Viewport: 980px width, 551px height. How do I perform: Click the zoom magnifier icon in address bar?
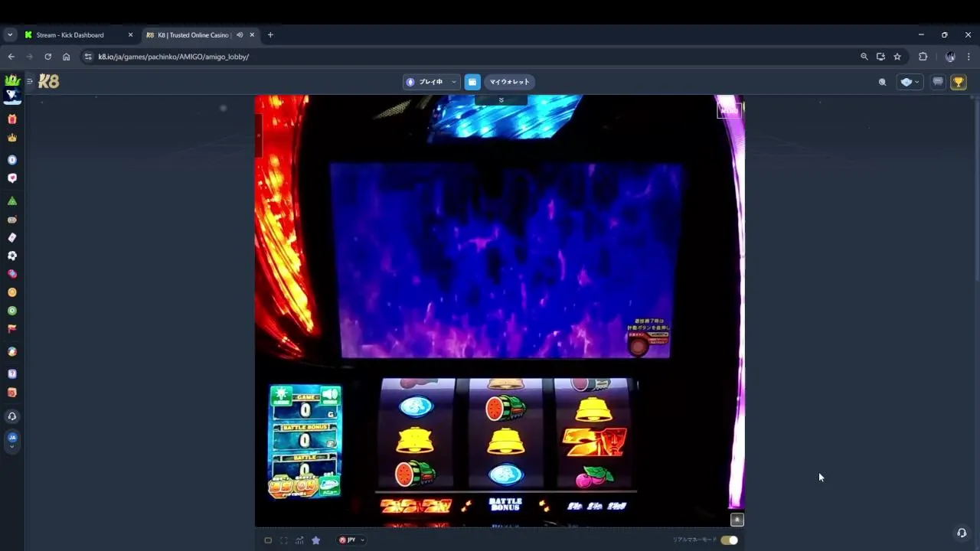864,57
